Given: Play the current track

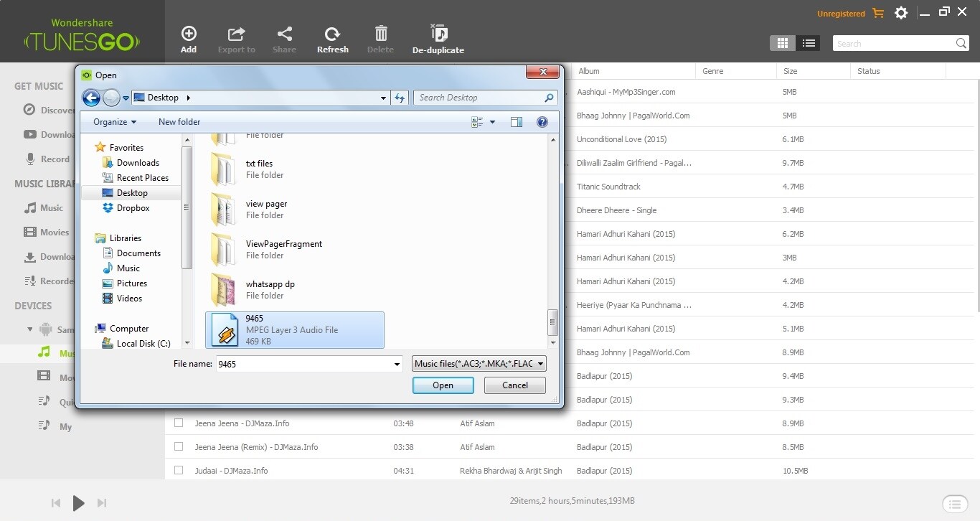Looking at the screenshot, I should tap(79, 503).
